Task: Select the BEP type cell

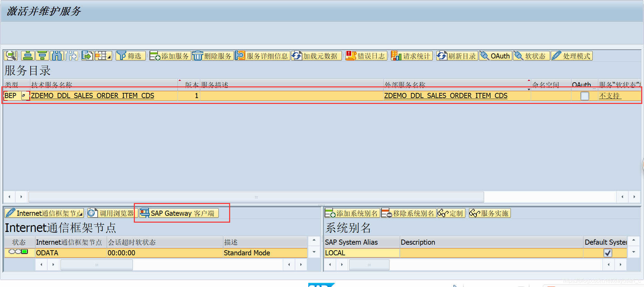Action: [12, 96]
